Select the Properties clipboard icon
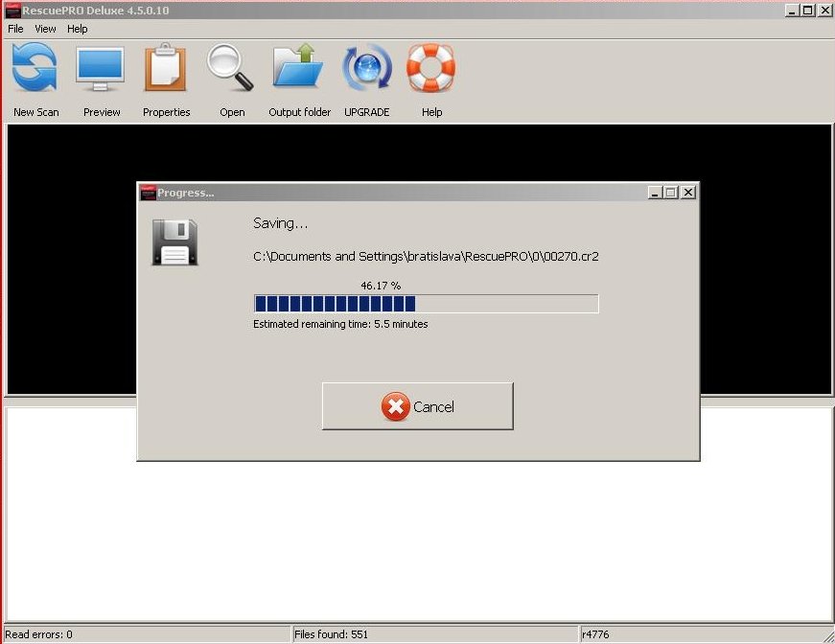The image size is (835, 644). 166,69
